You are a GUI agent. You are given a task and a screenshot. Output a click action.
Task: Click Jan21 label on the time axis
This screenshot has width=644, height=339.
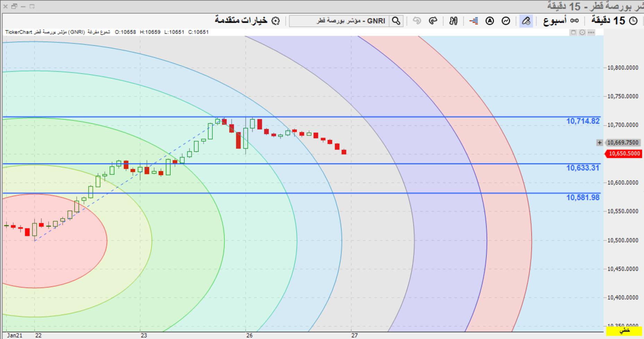click(x=15, y=335)
